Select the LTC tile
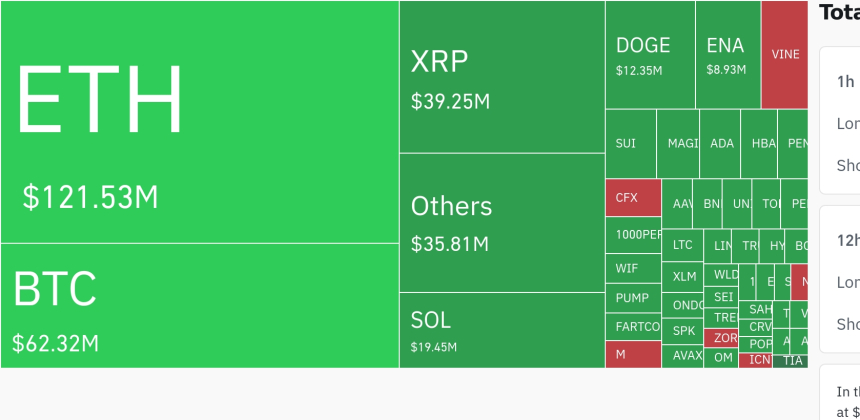 (x=683, y=245)
